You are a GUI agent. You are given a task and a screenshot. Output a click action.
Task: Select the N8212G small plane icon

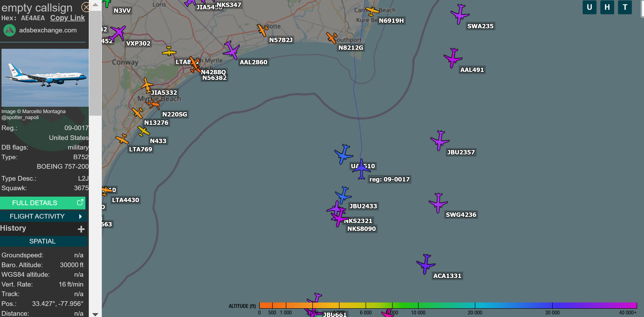332,38
